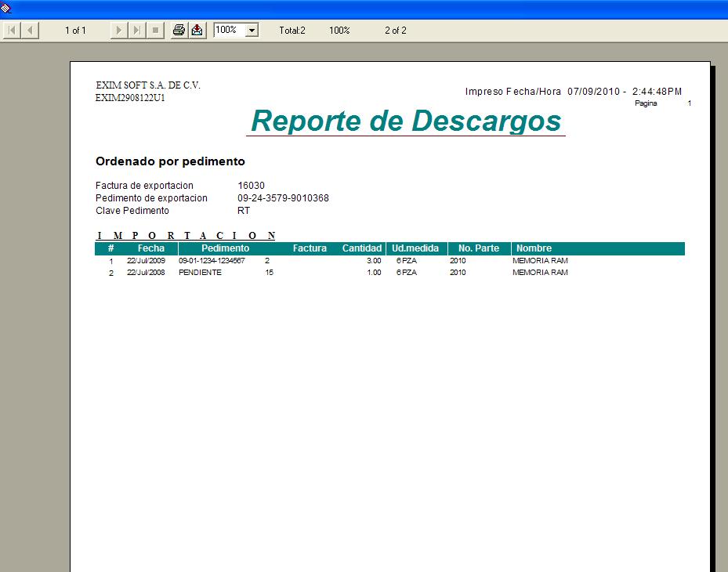Go to next page arrow icon
Viewport: 728px width, 572px height.
click(119, 31)
